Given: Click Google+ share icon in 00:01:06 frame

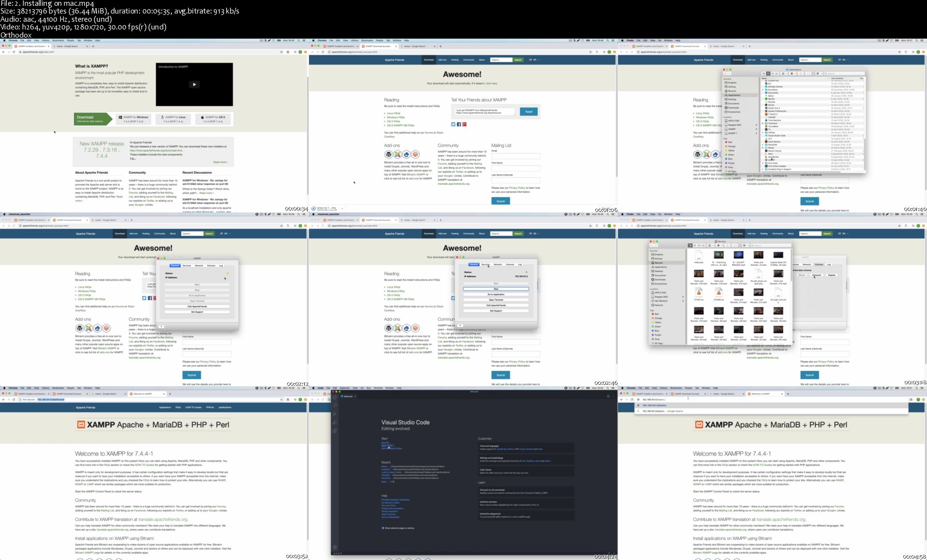Looking at the screenshot, I should pyautogui.click(x=464, y=124).
